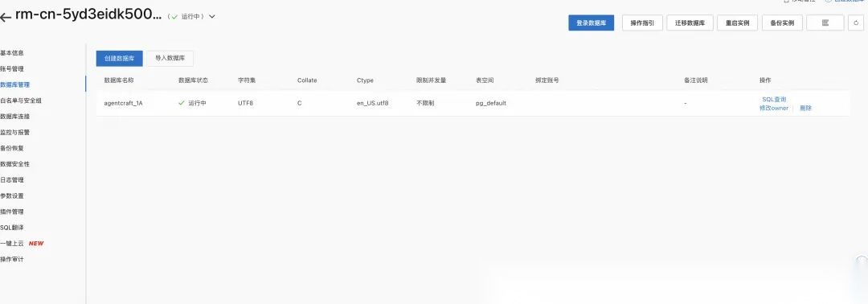Click the 备注说明 column header
The height and width of the screenshot is (304, 868).
[696, 80]
